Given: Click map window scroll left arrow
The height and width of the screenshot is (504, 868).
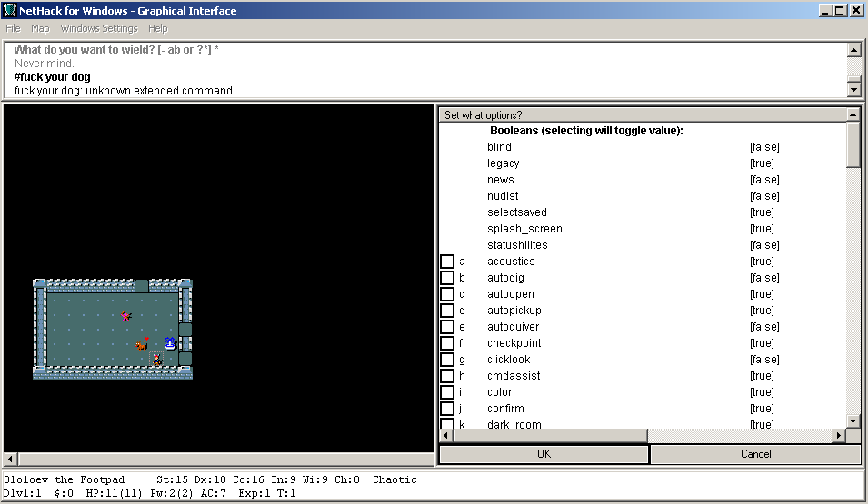Looking at the screenshot, I should pyautogui.click(x=11, y=459).
